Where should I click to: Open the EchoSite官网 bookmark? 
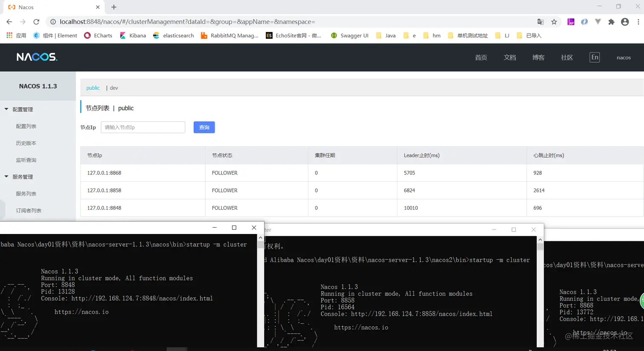(x=293, y=36)
